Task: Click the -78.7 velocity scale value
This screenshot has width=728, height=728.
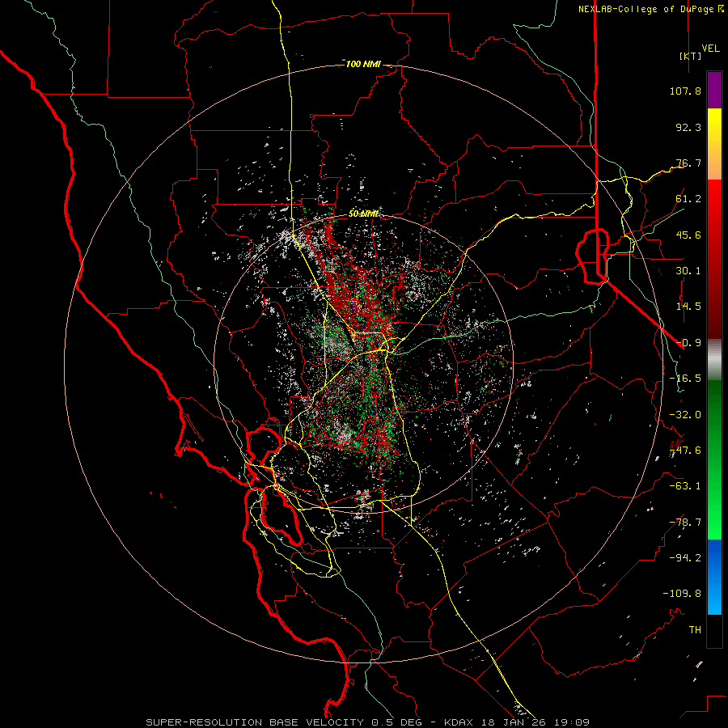Action: tap(685, 523)
